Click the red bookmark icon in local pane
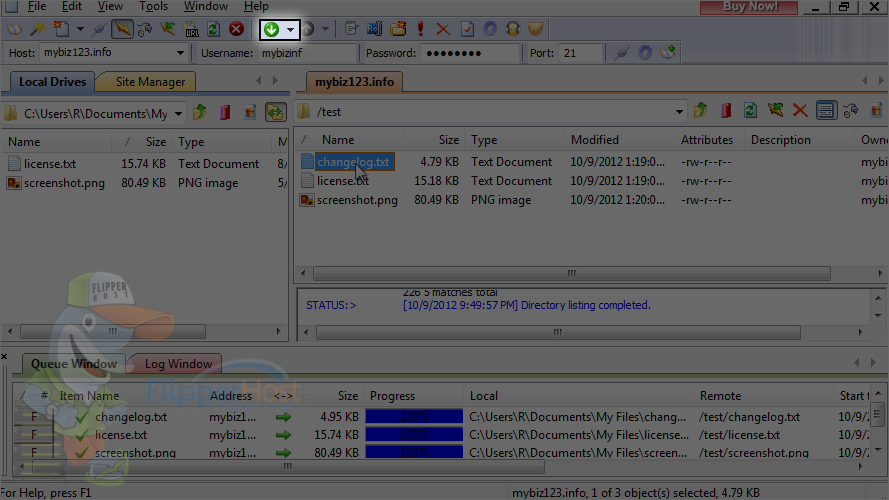The width and height of the screenshot is (889, 500). coord(225,112)
